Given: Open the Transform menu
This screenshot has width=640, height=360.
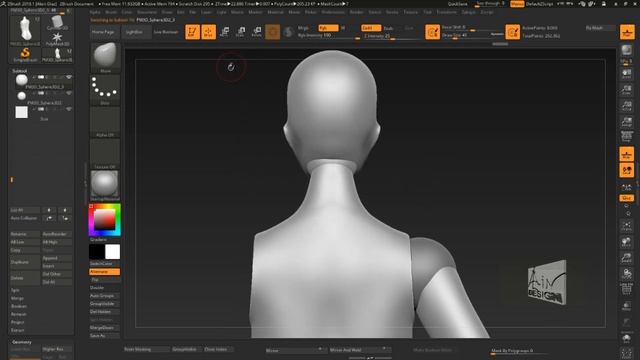Looking at the screenshot, I should coord(446,12).
